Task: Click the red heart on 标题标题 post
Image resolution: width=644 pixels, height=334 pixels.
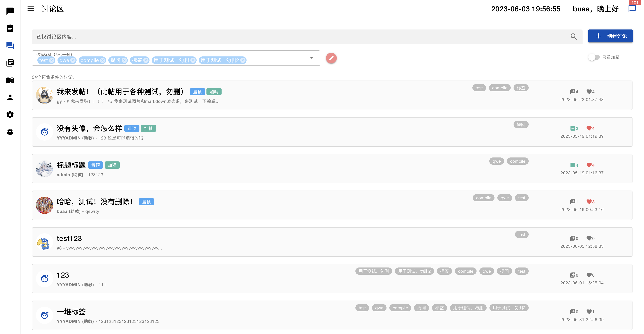Action: pos(589,165)
